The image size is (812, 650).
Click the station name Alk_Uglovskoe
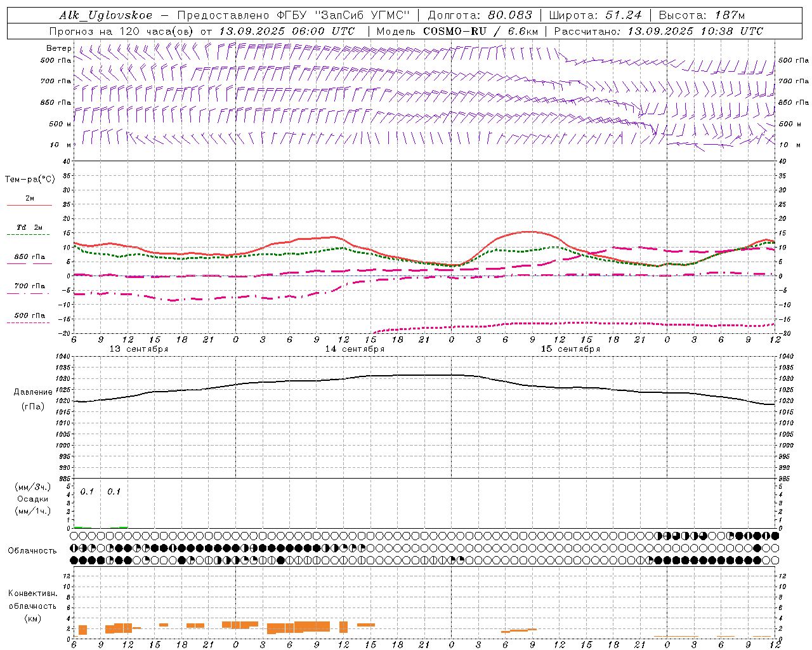pyautogui.click(x=105, y=16)
